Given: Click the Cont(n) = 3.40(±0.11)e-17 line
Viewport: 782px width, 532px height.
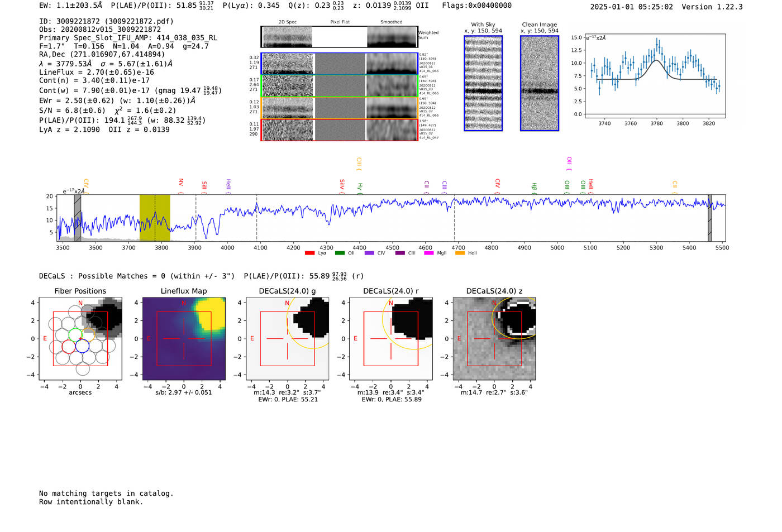Looking at the screenshot, I should (x=94, y=80).
